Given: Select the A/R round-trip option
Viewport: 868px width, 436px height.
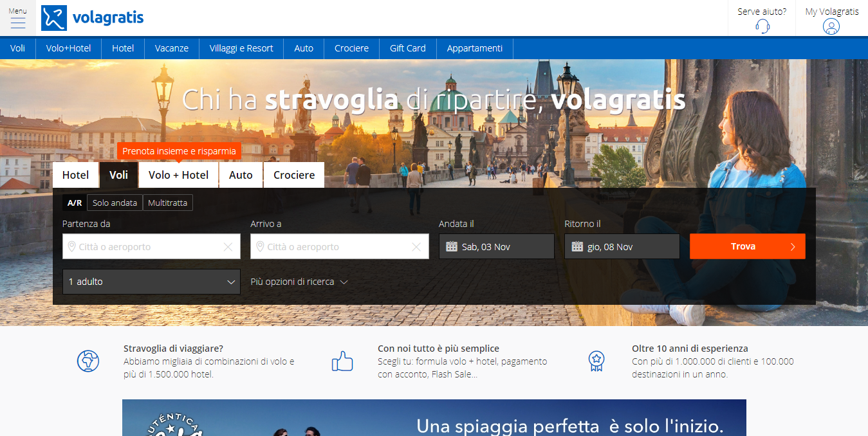Looking at the screenshot, I should [75, 203].
